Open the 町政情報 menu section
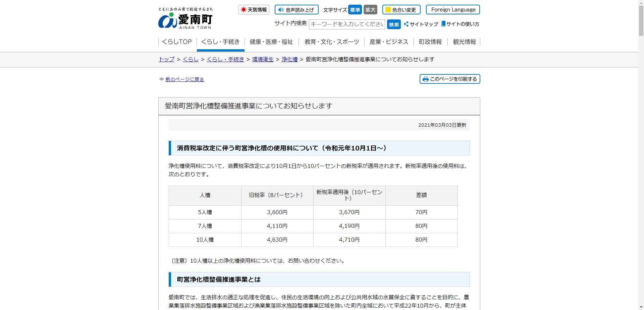Viewport: 644px width, 310px height. click(x=430, y=42)
